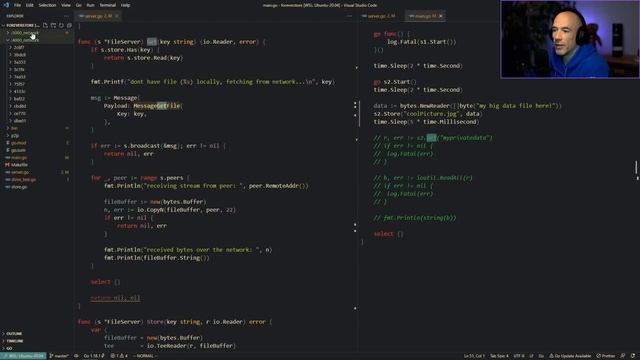Click the Go Update Available notice
The image size is (640, 360).
(x=570, y=356)
